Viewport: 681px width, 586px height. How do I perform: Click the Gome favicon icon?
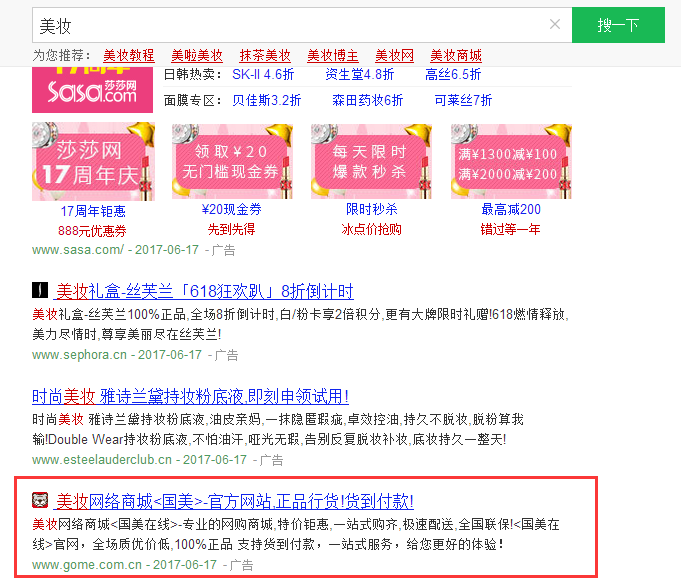pyautogui.click(x=40, y=501)
